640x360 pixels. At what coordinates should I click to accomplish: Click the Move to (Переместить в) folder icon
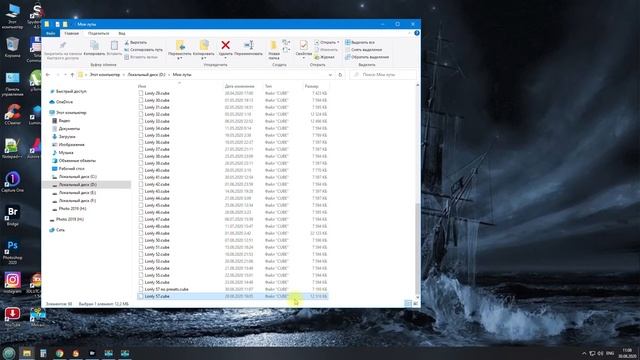180,45
